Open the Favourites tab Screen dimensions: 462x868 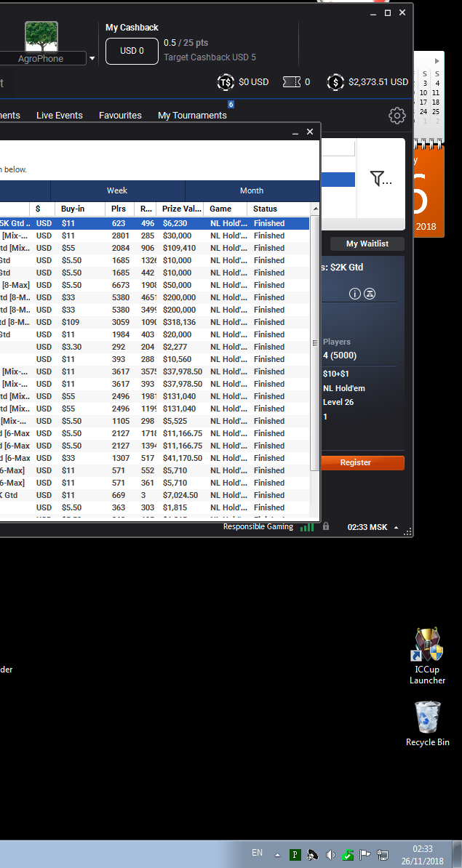[120, 115]
